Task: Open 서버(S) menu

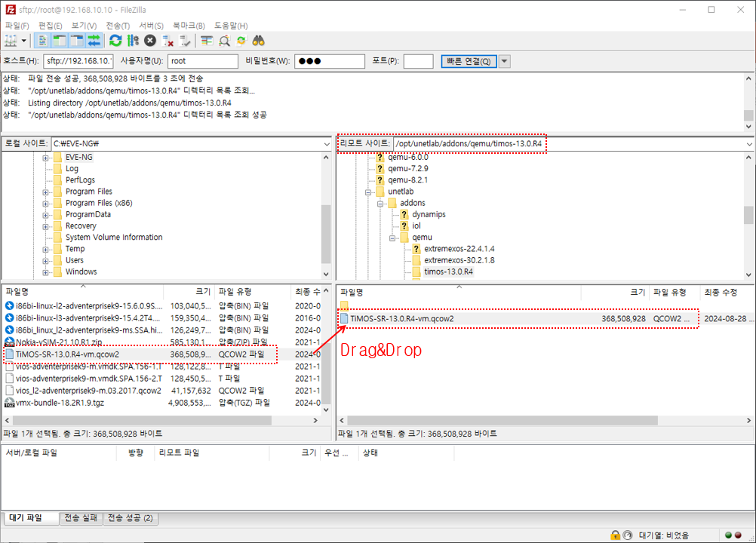Action: click(x=151, y=26)
